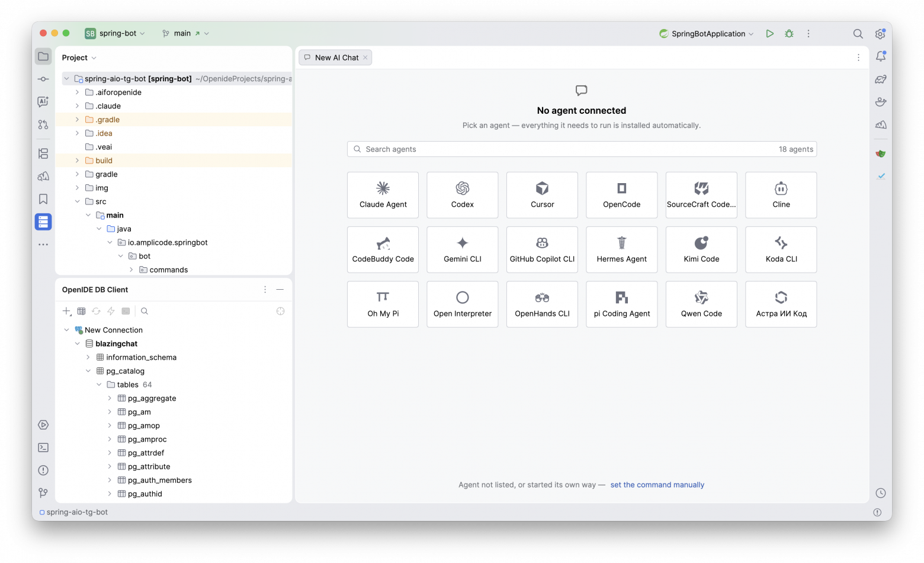Viewport: 924px width, 563px height.
Task: Open the Git branches icon in sidebar
Action: point(43,493)
